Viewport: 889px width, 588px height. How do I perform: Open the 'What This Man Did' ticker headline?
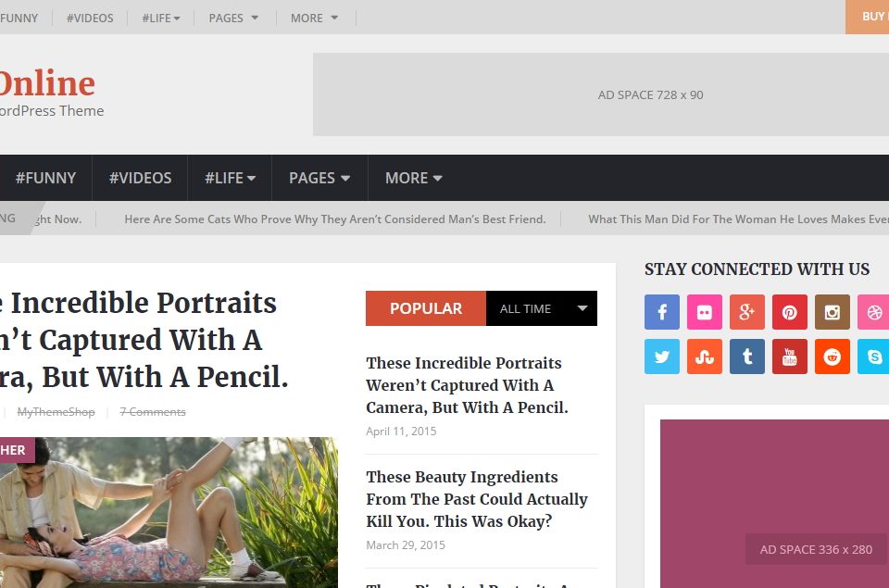pos(738,219)
